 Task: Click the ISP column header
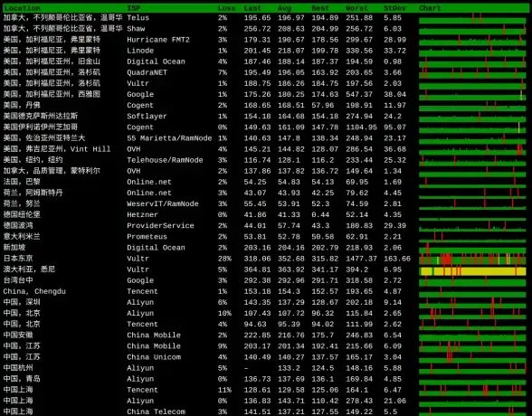pos(134,8)
